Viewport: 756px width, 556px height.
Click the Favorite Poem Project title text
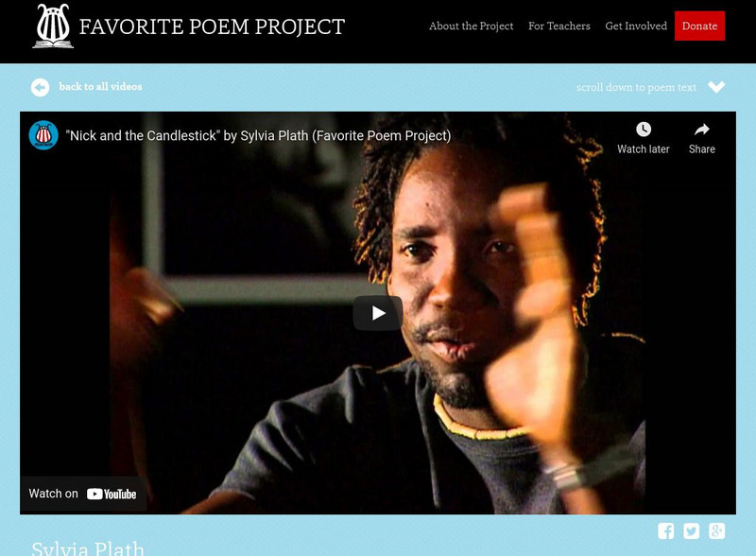pos(212,27)
